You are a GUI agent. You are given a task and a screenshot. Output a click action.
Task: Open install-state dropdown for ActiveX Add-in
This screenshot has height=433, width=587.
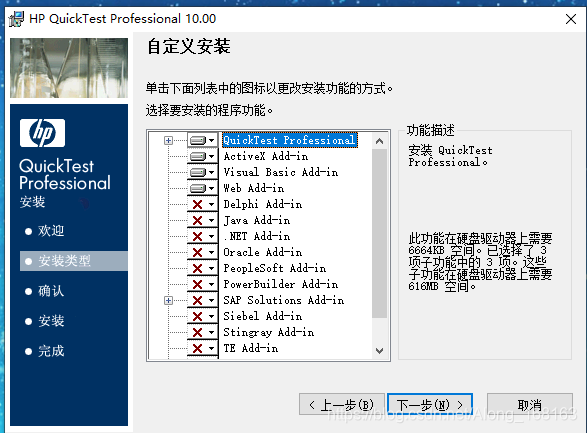click(203, 156)
